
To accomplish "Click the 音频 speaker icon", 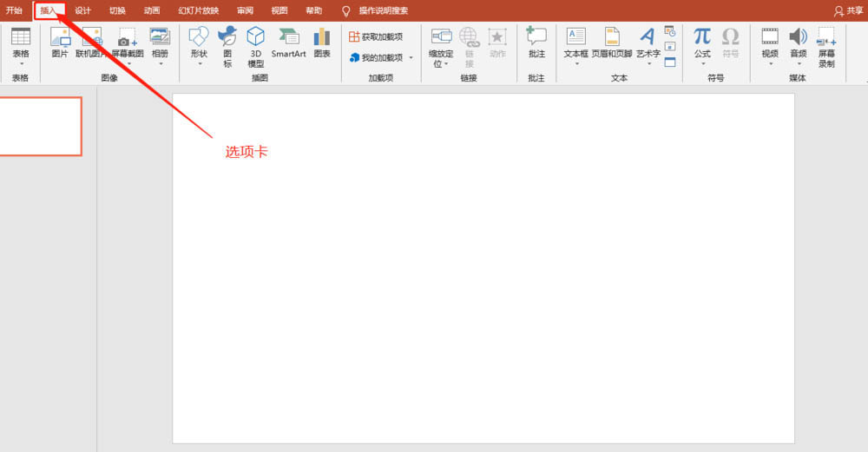I will coord(798,36).
